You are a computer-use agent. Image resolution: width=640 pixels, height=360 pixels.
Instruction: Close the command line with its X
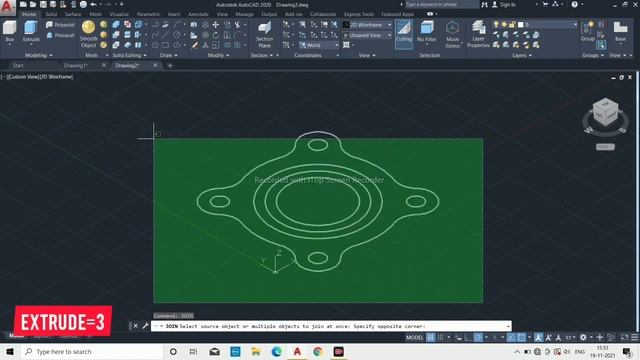click(136, 326)
